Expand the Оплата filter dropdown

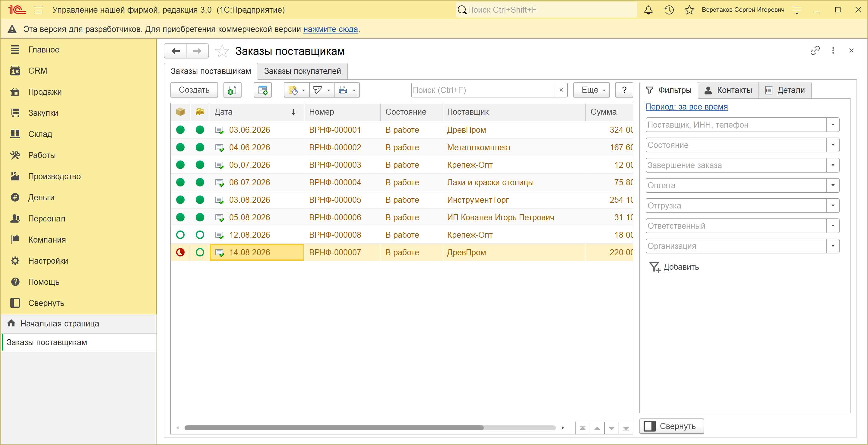833,186
